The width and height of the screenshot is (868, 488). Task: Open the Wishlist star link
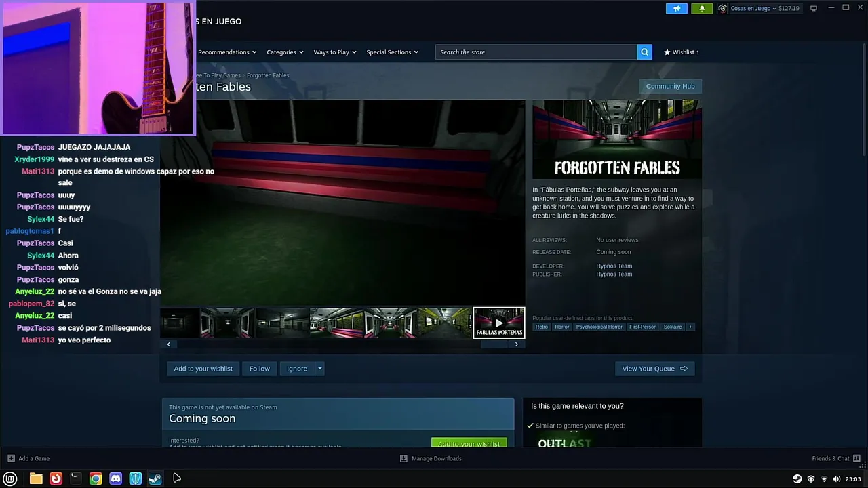click(682, 52)
